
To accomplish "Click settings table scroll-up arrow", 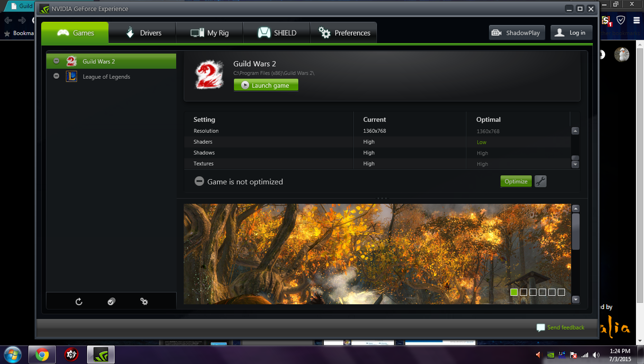I will pyautogui.click(x=575, y=131).
